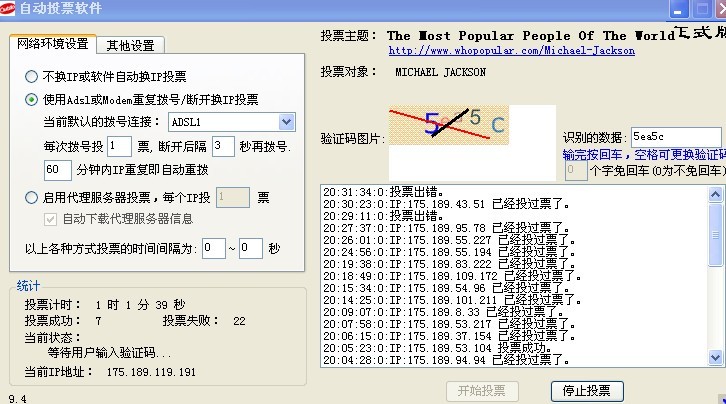
Task: Click the 断开后隔 seconds input field
Action: pos(222,146)
